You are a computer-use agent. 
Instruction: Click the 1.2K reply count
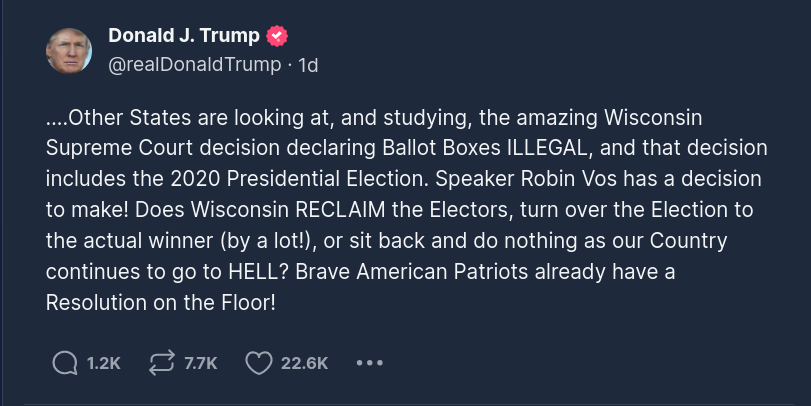[x=103, y=363]
